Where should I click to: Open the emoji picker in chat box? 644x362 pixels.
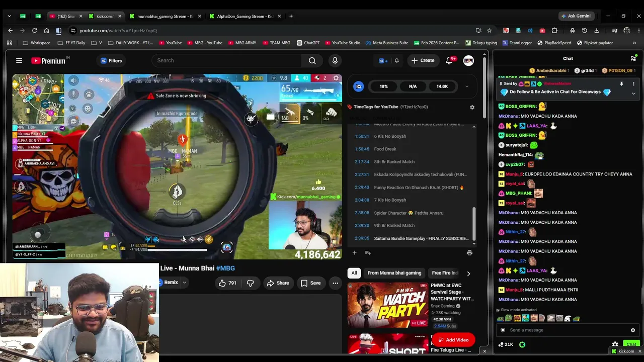(x=633, y=330)
